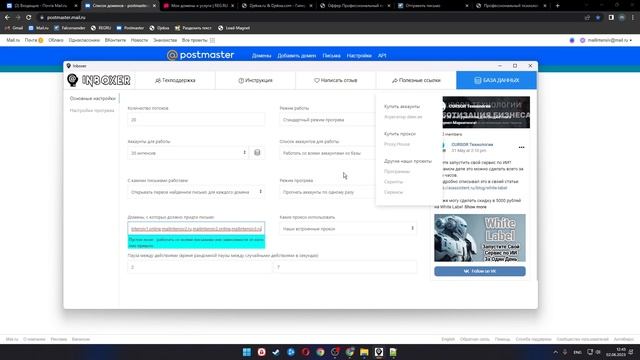The height and width of the screenshot is (360, 640).
Task: Click Скрипты in the links menu
Action: [x=393, y=182]
